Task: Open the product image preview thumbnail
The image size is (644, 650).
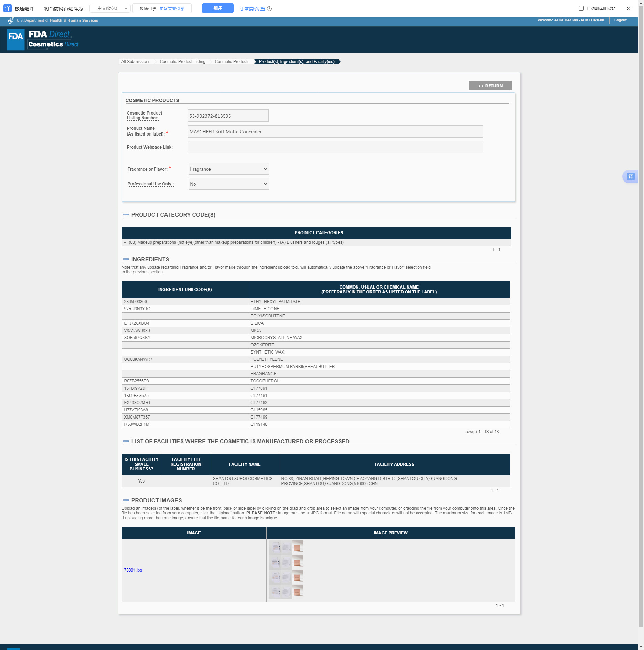Action: [286, 570]
